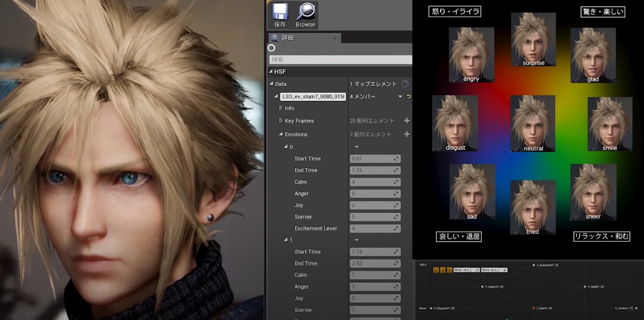Expand the Key Frames array

point(281,121)
